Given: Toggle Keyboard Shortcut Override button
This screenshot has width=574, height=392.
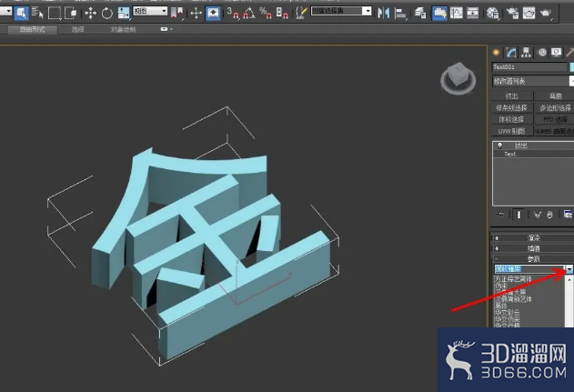Looking at the screenshot, I should (x=213, y=14).
